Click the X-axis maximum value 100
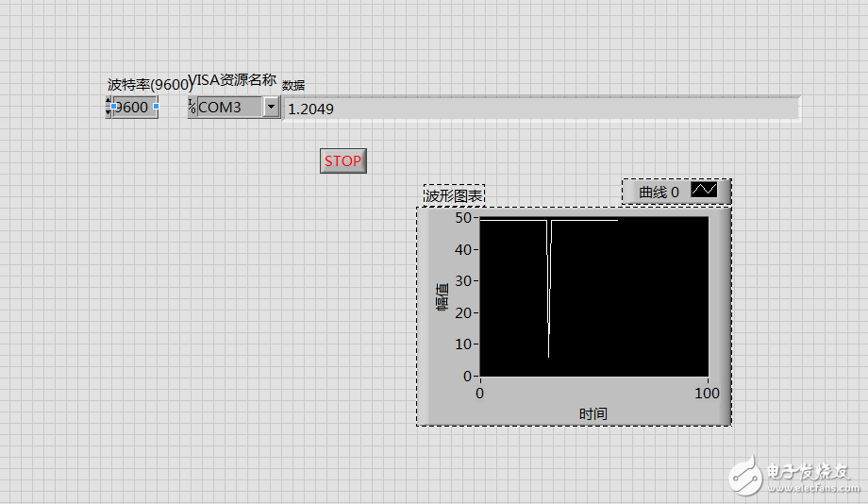This screenshot has height=504, width=868. [x=707, y=394]
